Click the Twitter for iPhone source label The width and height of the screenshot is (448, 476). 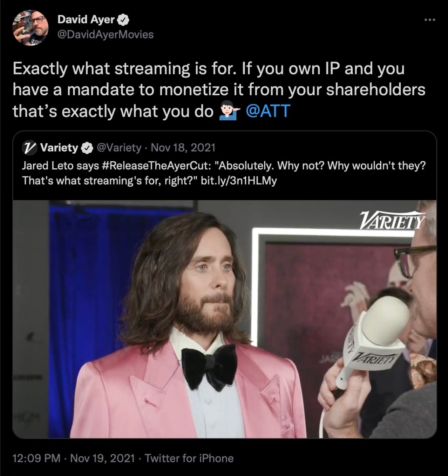(189, 458)
